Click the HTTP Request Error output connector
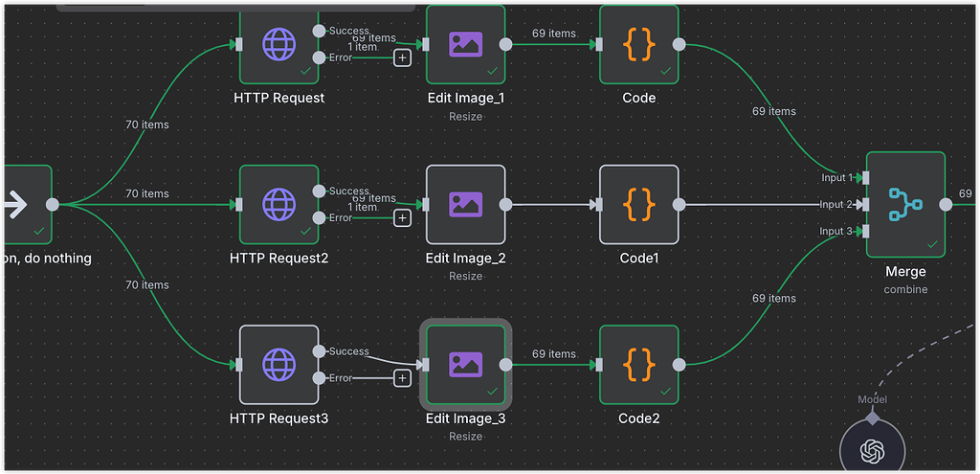 (319, 57)
